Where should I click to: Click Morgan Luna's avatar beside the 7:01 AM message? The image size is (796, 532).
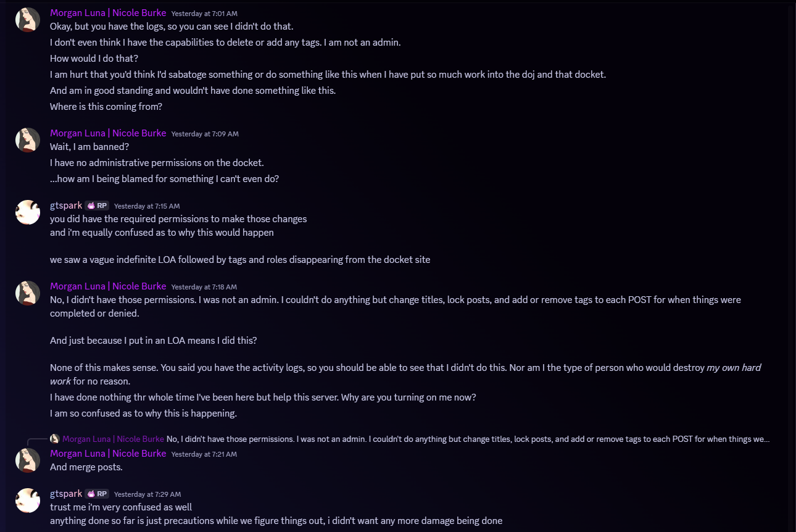[28, 20]
